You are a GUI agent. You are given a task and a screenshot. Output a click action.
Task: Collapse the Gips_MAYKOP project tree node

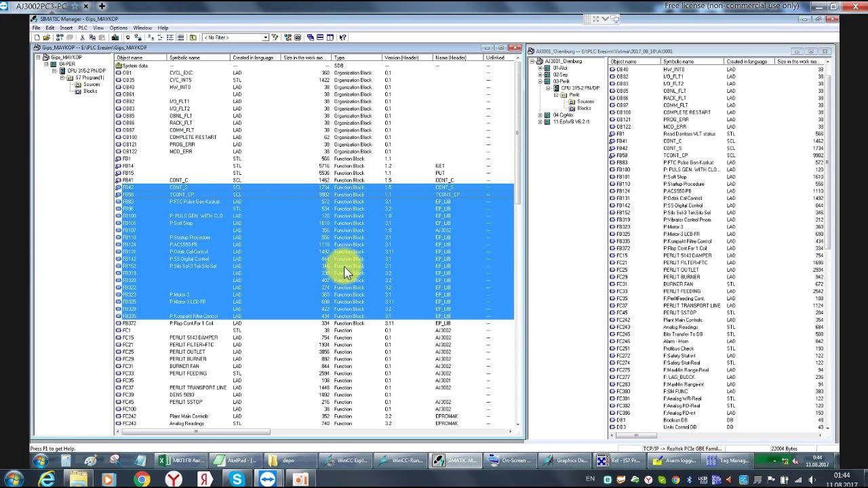click(38, 58)
